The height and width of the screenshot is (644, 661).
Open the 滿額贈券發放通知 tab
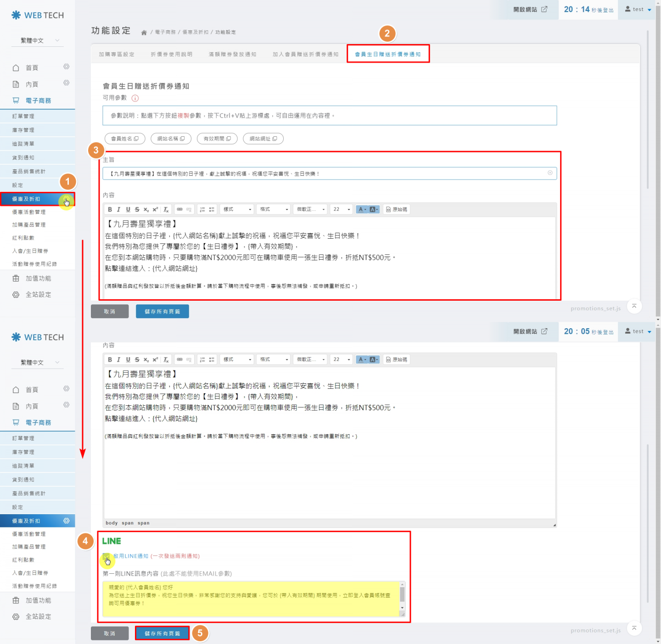click(232, 54)
